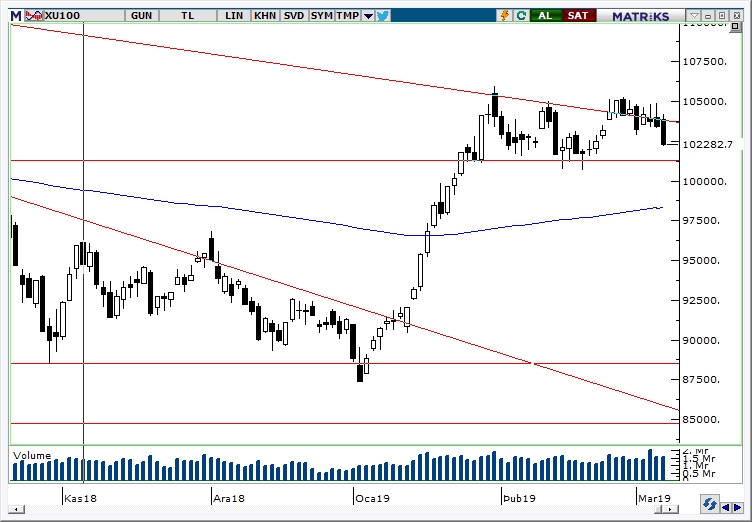Click the Oca19 date marker
Screen dimensions: 752x522
[x=372, y=498]
